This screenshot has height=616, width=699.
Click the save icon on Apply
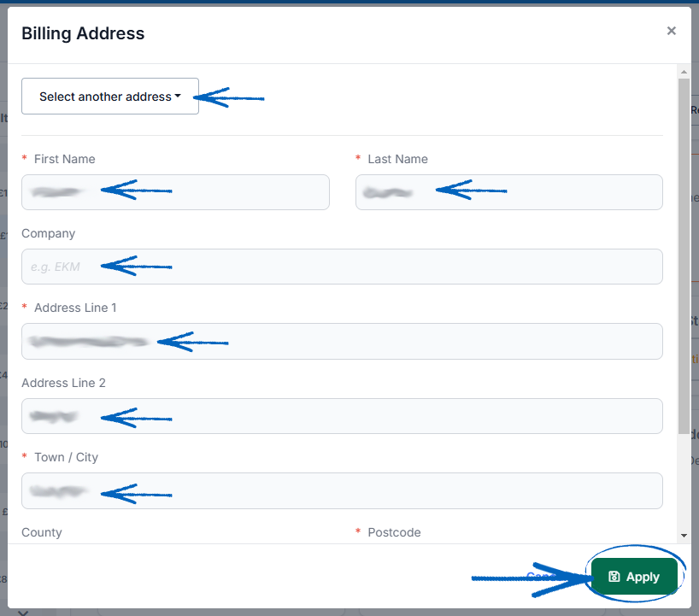point(614,577)
